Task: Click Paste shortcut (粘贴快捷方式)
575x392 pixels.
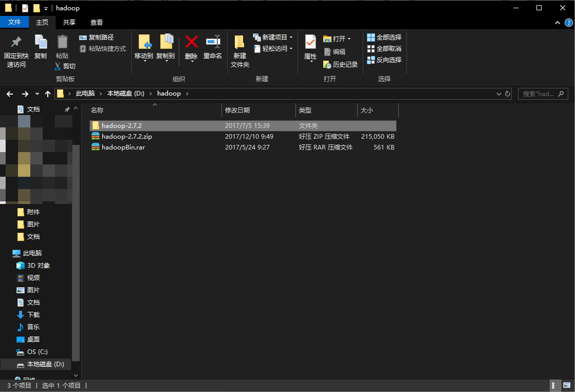Action: pos(103,49)
